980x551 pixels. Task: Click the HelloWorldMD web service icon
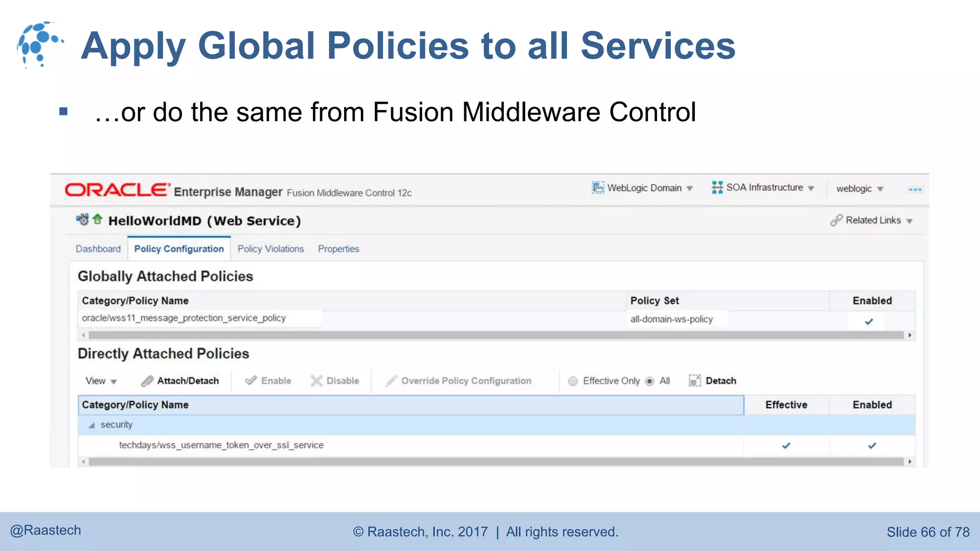click(82, 220)
